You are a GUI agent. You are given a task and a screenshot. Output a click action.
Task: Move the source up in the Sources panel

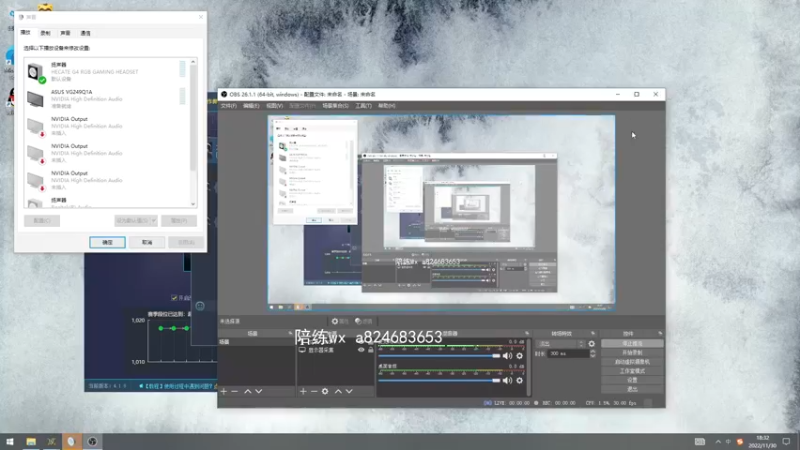(x=338, y=391)
